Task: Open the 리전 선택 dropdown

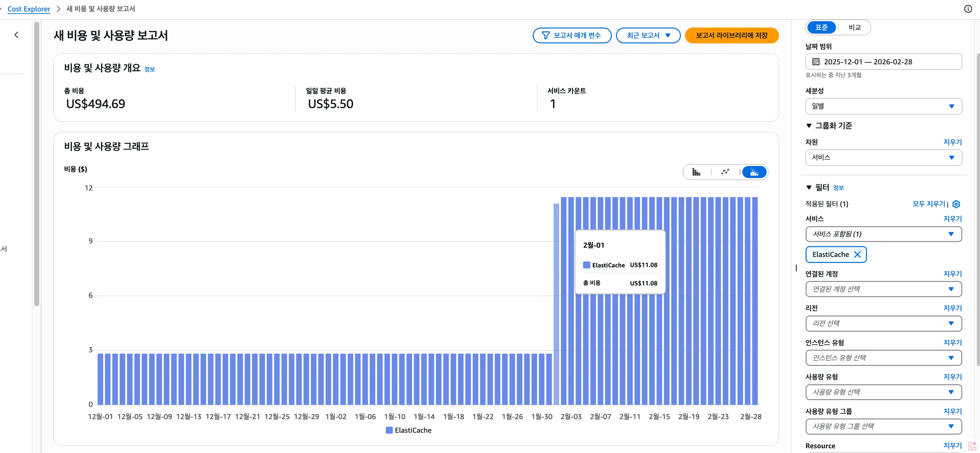Action: click(x=883, y=323)
